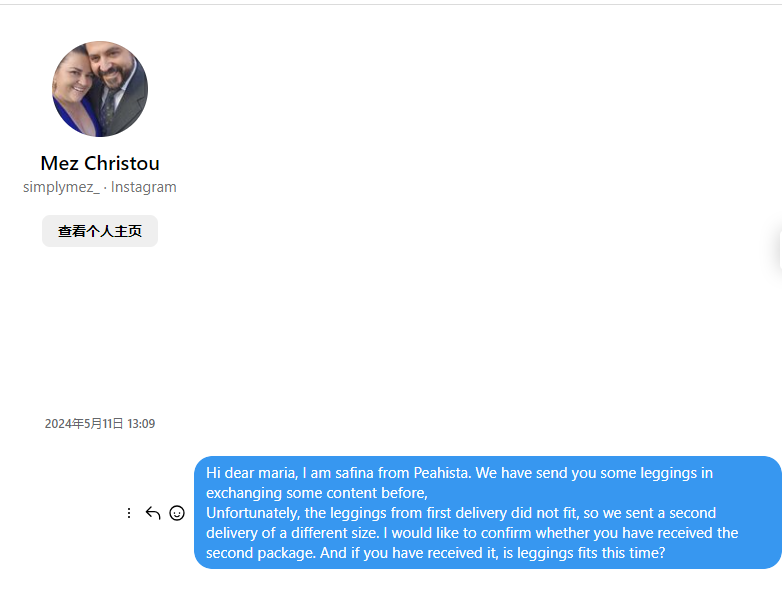Click "exchanging some content before" text
Image resolution: width=782 pixels, height=593 pixels.
click(315, 493)
